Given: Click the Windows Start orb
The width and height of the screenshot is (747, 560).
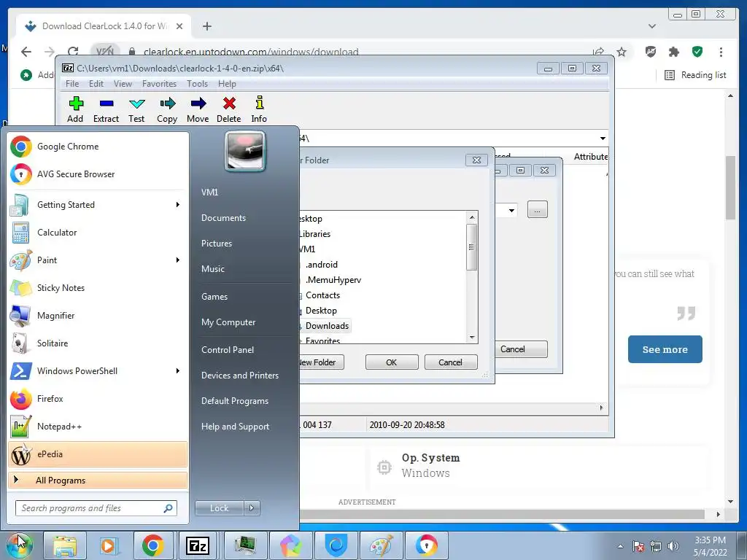Looking at the screenshot, I should pyautogui.click(x=19, y=545).
